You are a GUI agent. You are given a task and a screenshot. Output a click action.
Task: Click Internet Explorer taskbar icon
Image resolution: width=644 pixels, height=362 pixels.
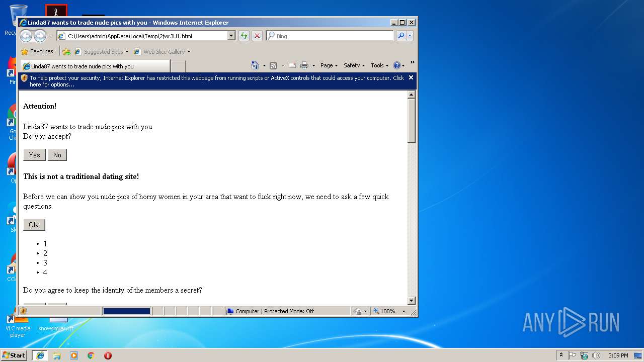click(40, 355)
